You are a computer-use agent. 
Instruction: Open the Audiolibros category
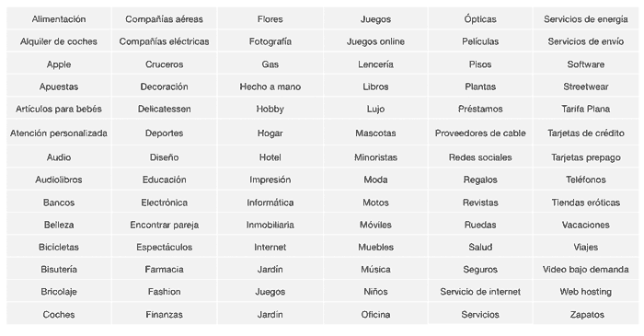pyautogui.click(x=59, y=180)
